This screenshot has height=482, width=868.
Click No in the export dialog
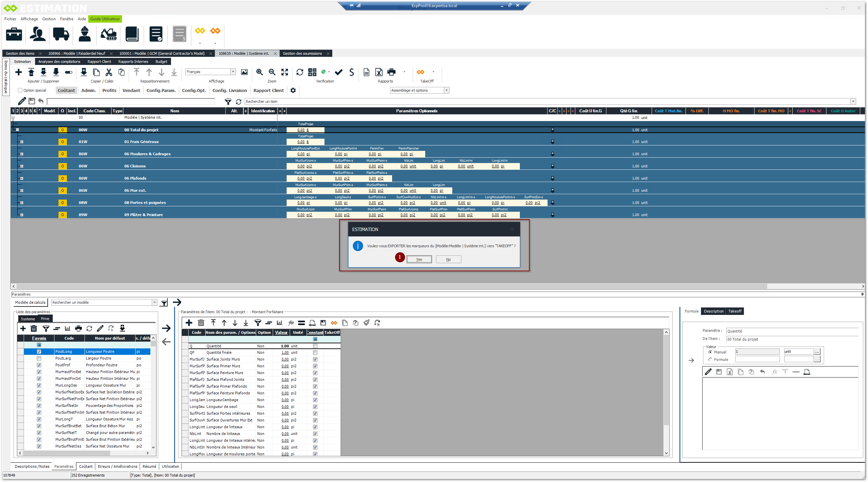448,259
